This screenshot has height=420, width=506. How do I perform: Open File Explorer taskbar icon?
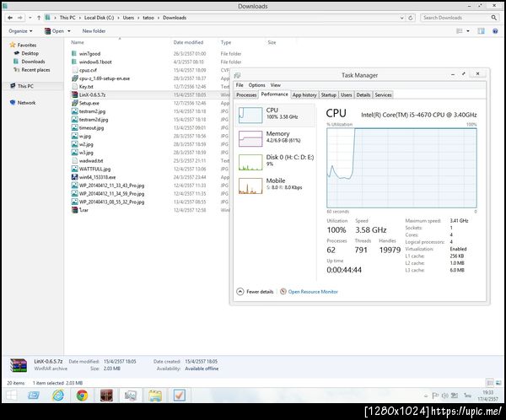click(x=155, y=396)
